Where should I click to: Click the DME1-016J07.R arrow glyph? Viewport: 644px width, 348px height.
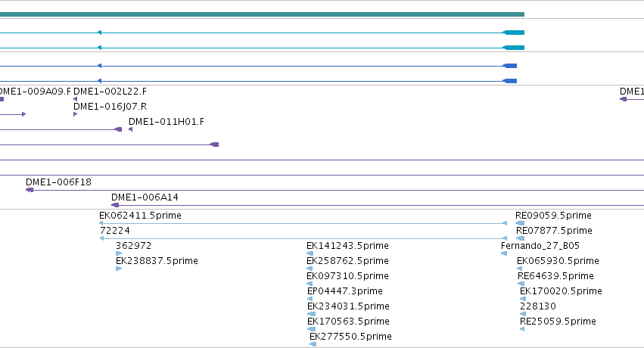75,114
